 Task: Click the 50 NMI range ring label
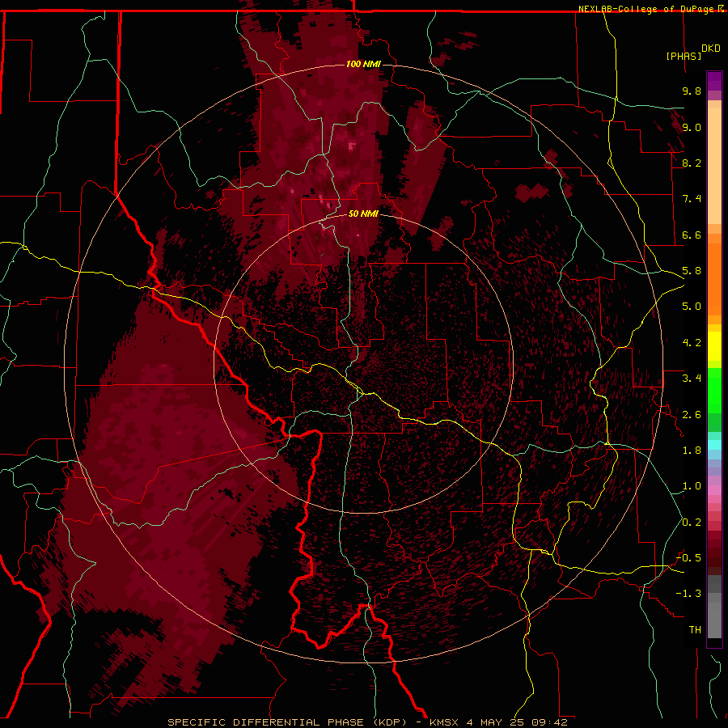(x=363, y=214)
